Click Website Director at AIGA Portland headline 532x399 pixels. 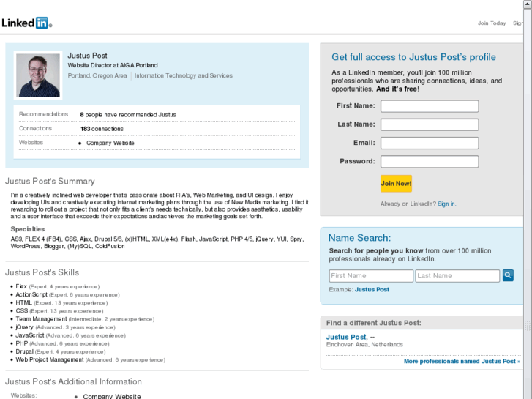coord(112,65)
